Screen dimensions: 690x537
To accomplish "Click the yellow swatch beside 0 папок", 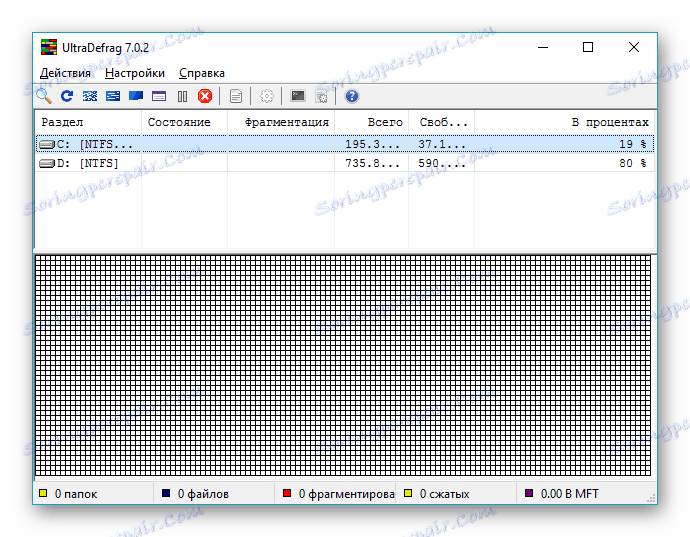I will pos(43,493).
